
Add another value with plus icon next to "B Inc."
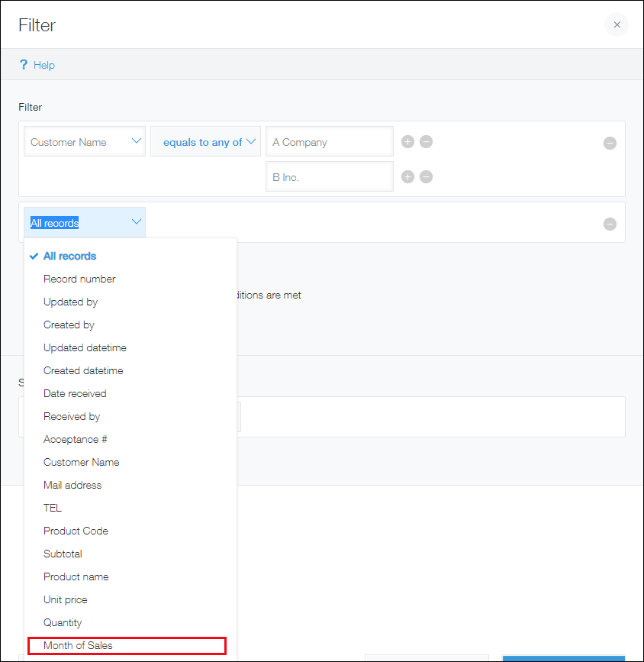pyautogui.click(x=407, y=176)
